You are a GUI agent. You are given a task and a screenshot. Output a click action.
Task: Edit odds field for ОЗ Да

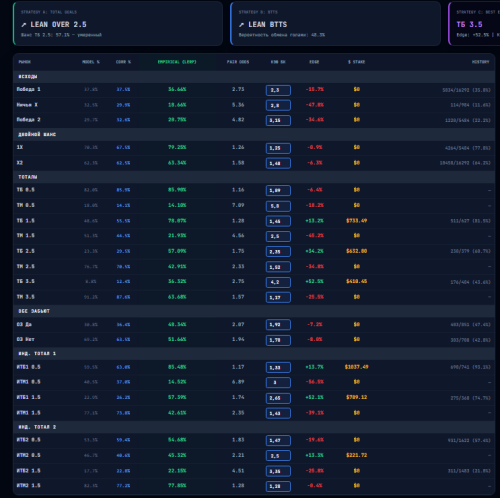278,325
